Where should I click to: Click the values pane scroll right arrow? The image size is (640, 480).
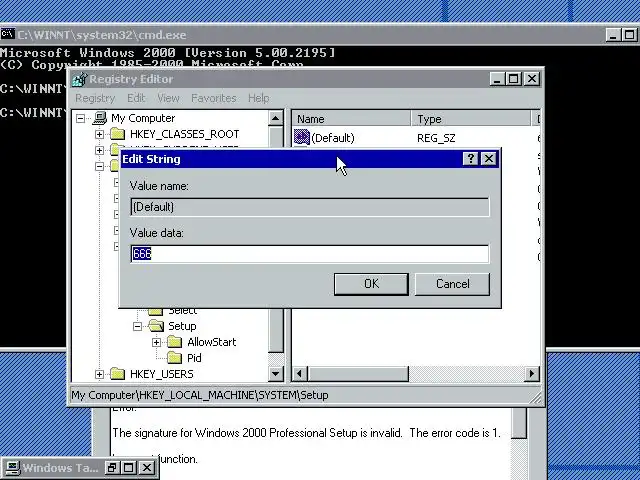[531, 373]
